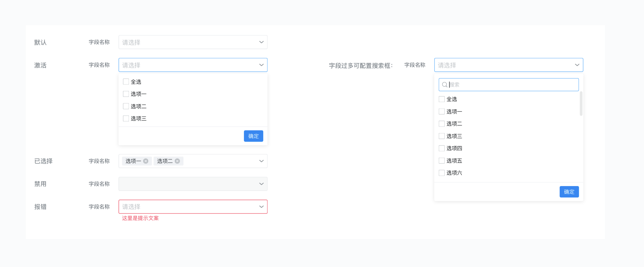Image resolution: width=644 pixels, height=267 pixels.
Task: Check 选项二 in the left dropdown list
Action: [x=126, y=106]
